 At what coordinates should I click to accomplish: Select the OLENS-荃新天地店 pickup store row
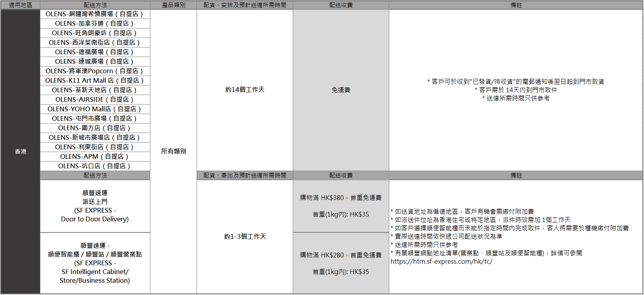[95, 90]
